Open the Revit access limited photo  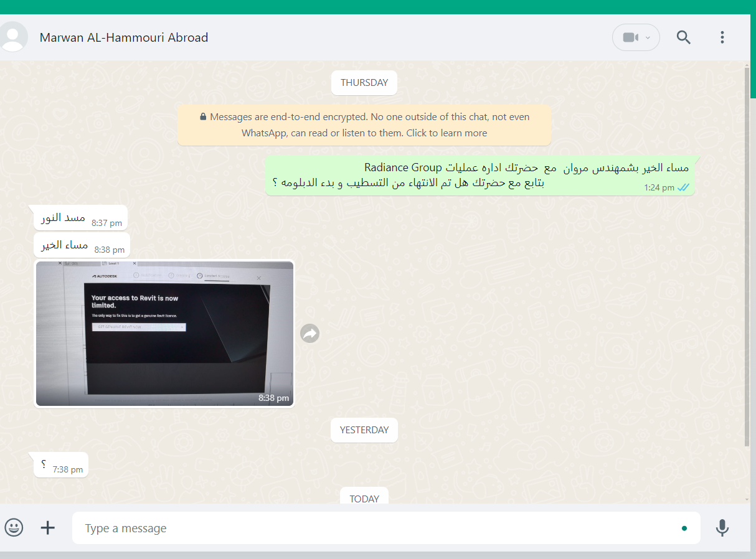tap(164, 334)
